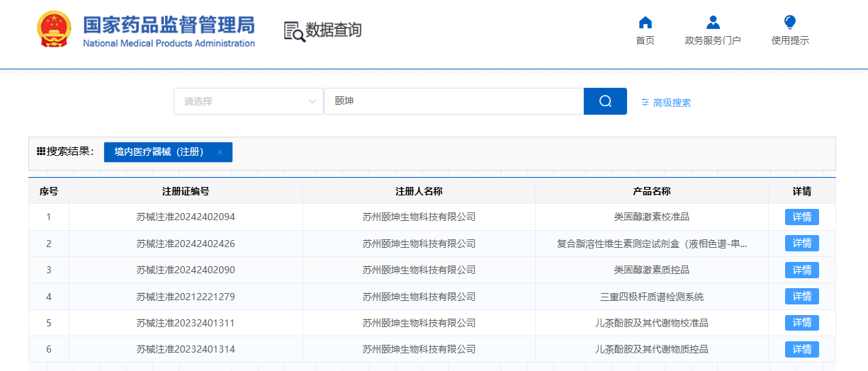The height and width of the screenshot is (371, 868).
Task: Open 详情 for 儿茶酚胺及其代谢物校准品
Action: (801, 323)
